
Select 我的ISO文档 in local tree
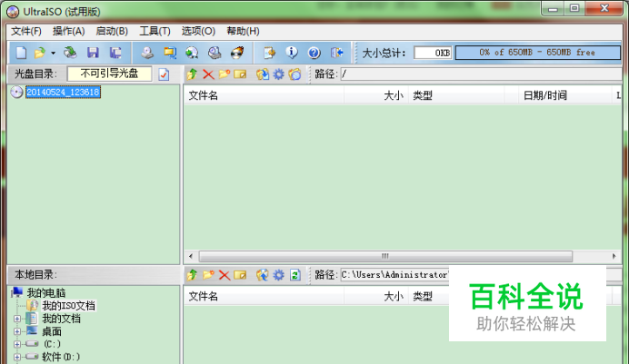68,306
